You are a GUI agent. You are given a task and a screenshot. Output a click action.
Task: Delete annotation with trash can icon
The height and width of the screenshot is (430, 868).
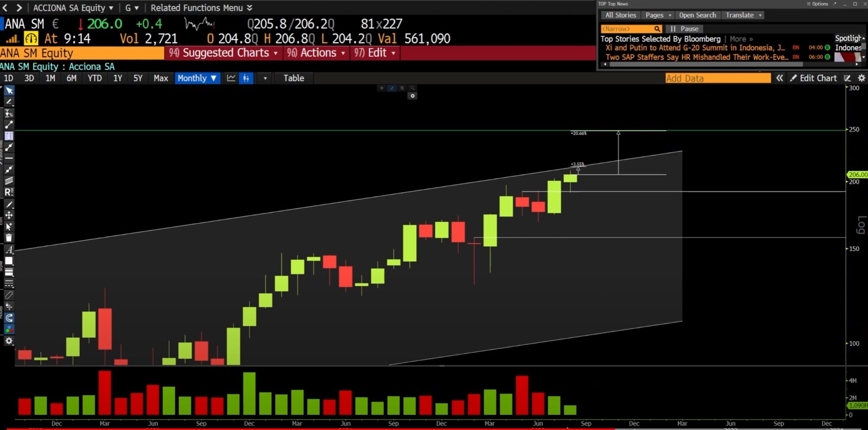tap(9, 238)
